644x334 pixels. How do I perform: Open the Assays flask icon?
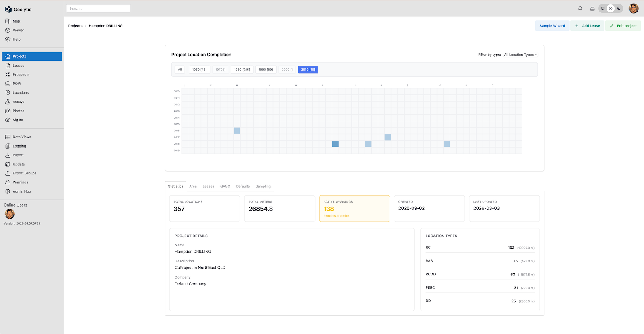pos(8,102)
